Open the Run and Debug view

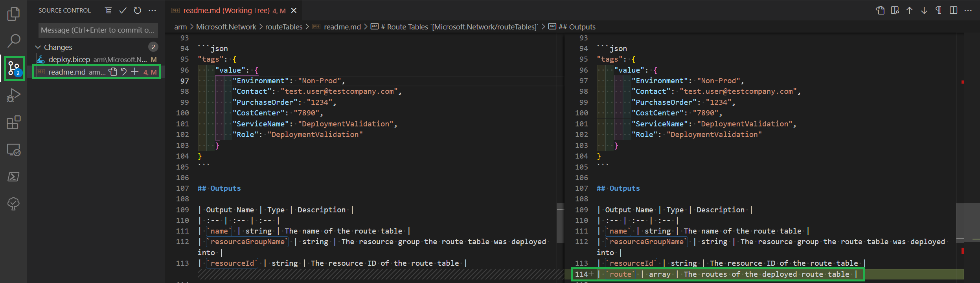pos(13,95)
